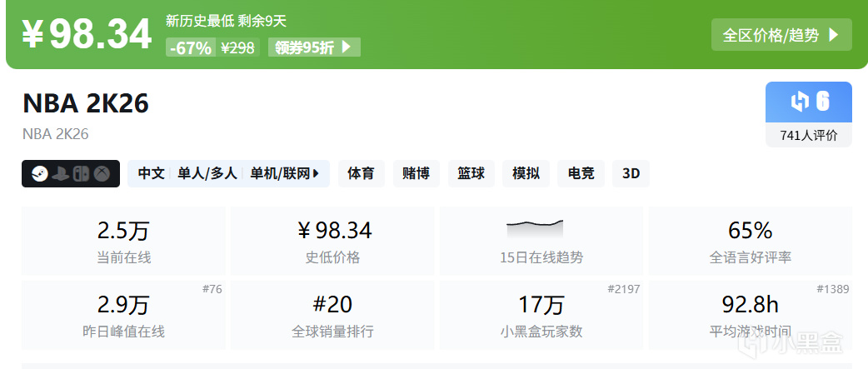Click the #2197 rank label
868x369 pixels.
pos(623,289)
